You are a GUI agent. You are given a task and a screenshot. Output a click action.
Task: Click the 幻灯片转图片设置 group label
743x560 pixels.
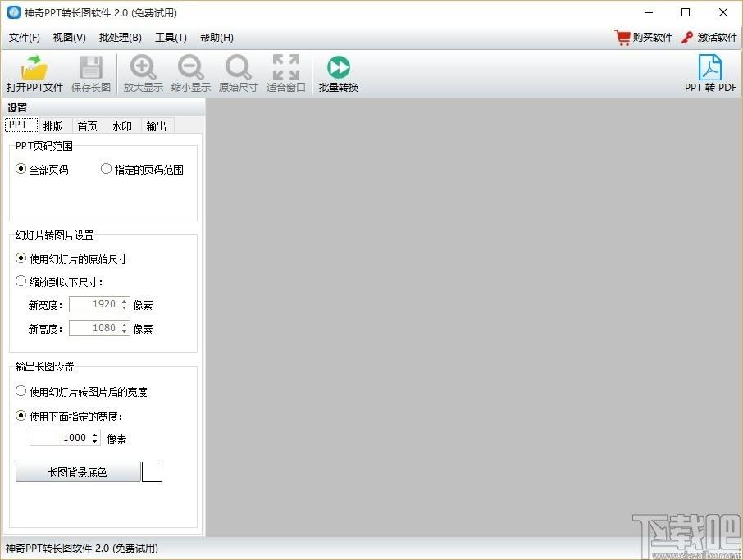54,235
